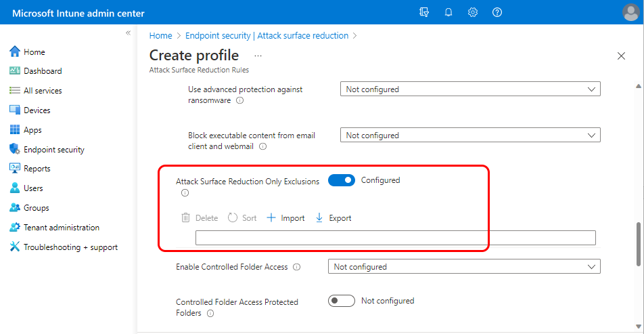Open Endpoint security in sidebar

click(x=53, y=150)
